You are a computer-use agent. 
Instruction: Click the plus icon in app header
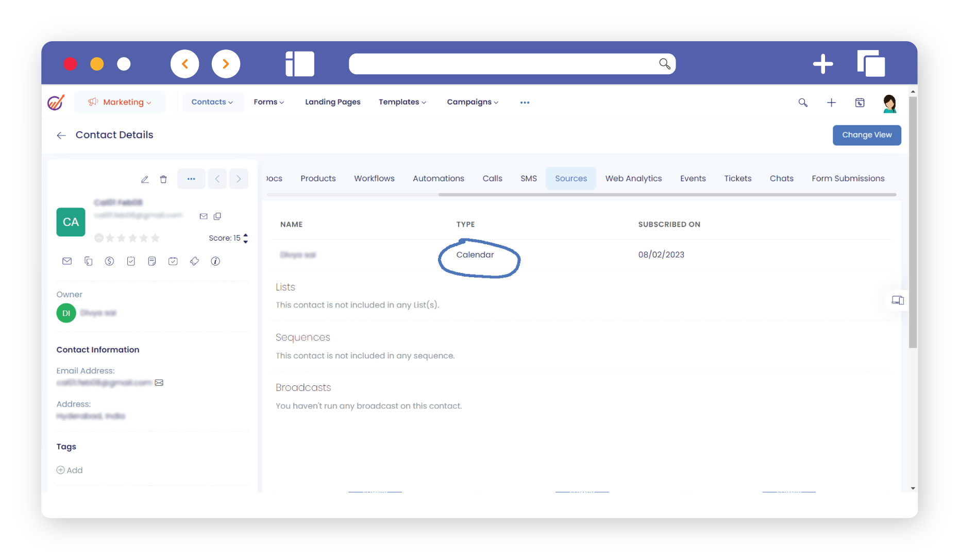pyautogui.click(x=831, y=103)
